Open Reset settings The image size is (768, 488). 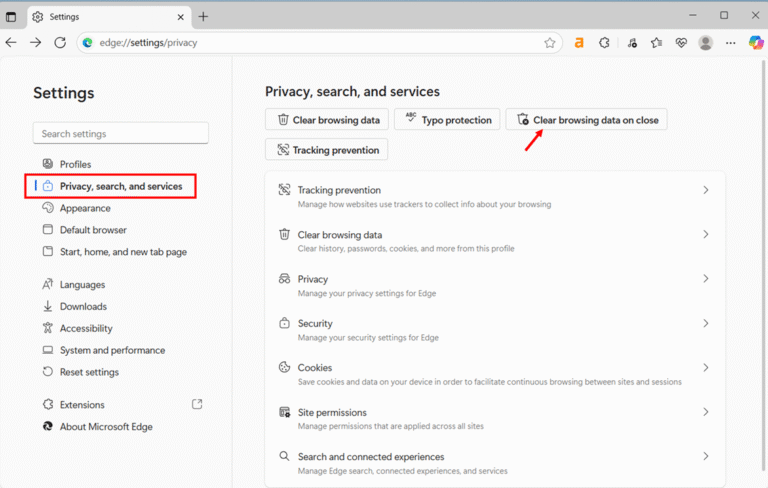point(89,372)
